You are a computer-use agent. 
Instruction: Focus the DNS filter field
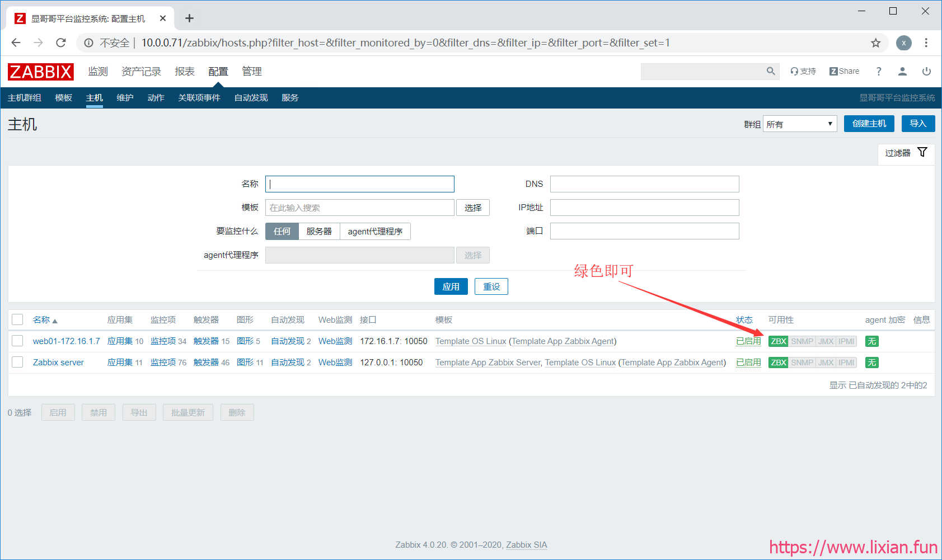click(645, 184)
